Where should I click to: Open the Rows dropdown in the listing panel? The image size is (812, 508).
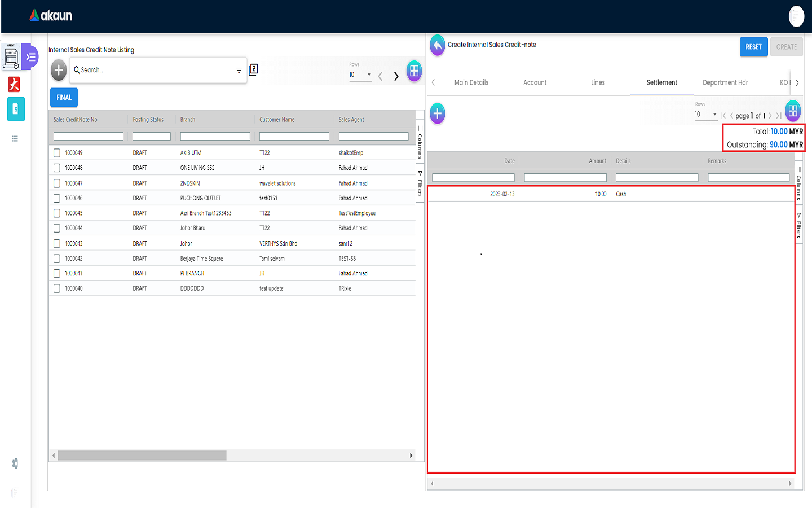pyautogui.click(x=360, y=75)
